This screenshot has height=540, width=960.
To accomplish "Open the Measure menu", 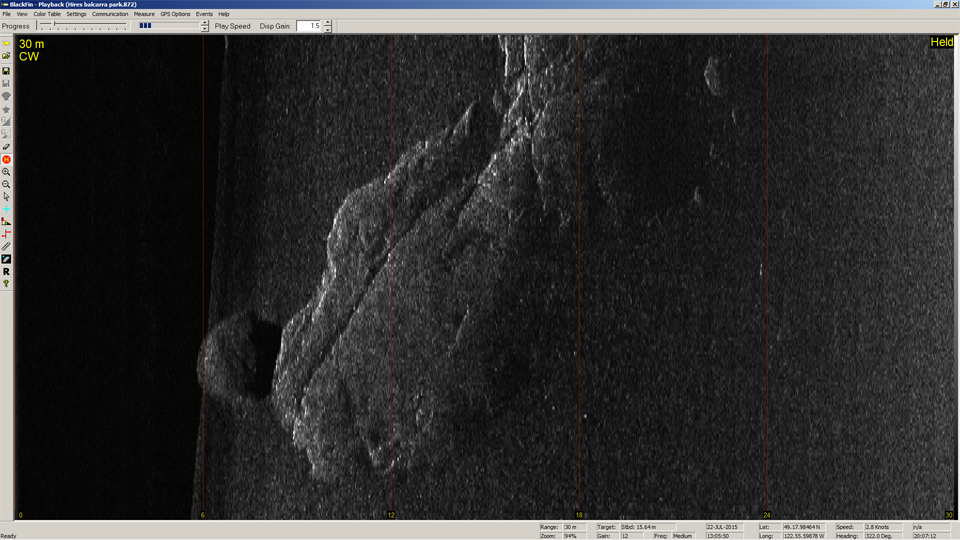I will pos(144,14).
